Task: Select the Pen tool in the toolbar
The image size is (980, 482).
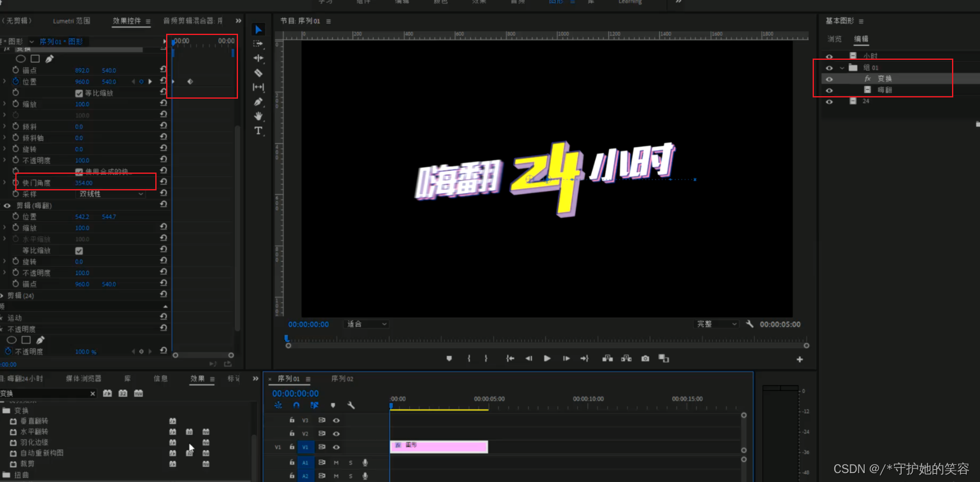Action: click(258, 102)
